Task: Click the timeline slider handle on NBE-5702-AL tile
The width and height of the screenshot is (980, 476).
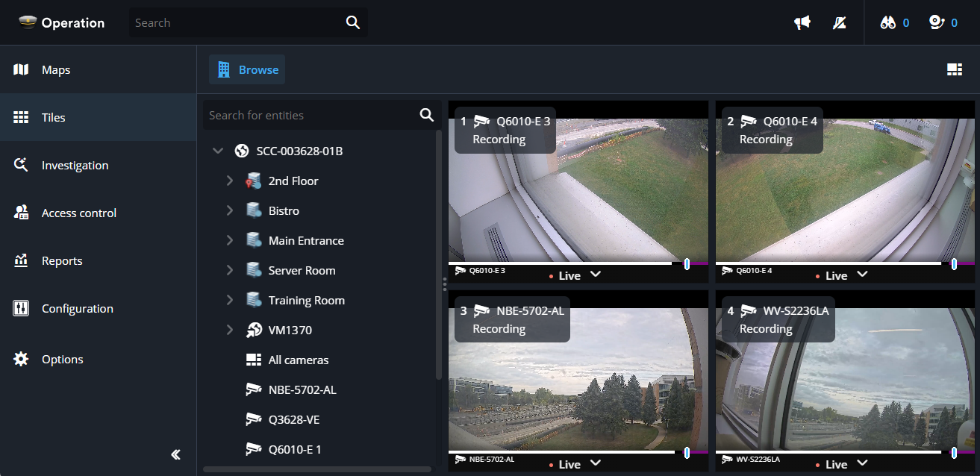Action: [687, 452]
